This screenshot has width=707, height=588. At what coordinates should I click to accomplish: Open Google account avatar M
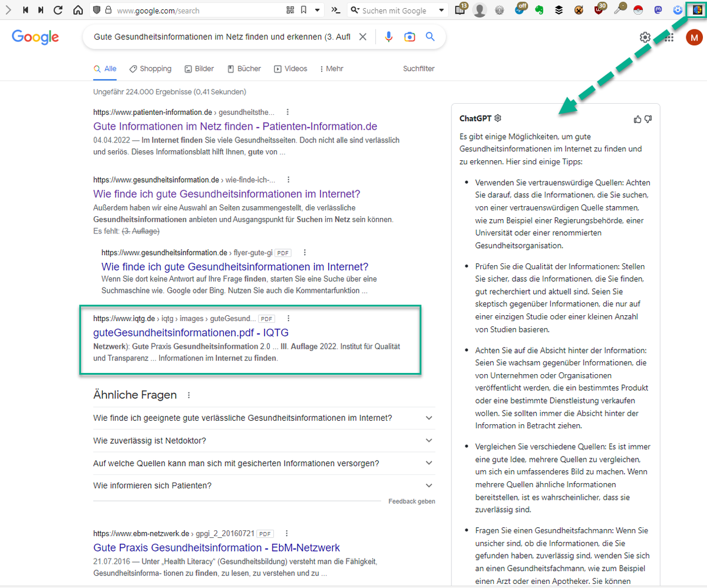[694, 38]
